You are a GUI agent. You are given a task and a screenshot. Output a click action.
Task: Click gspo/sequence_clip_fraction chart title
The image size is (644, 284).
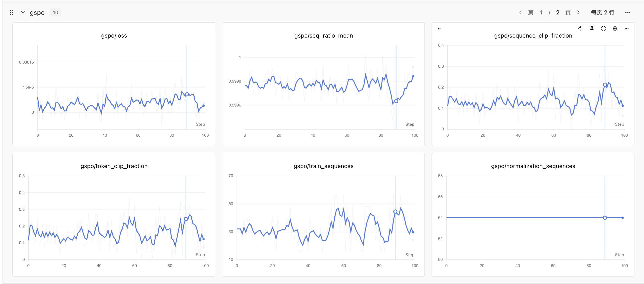(533, 35)
